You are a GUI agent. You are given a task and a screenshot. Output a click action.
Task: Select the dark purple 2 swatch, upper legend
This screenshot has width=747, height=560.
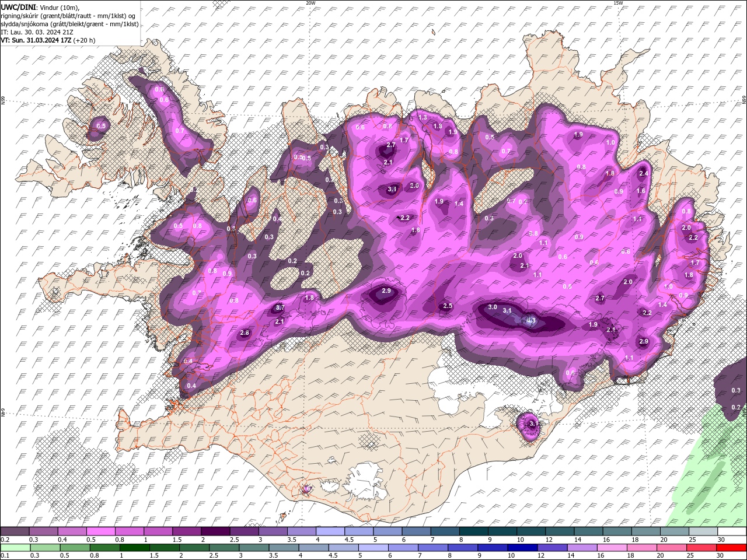[215, 531]
